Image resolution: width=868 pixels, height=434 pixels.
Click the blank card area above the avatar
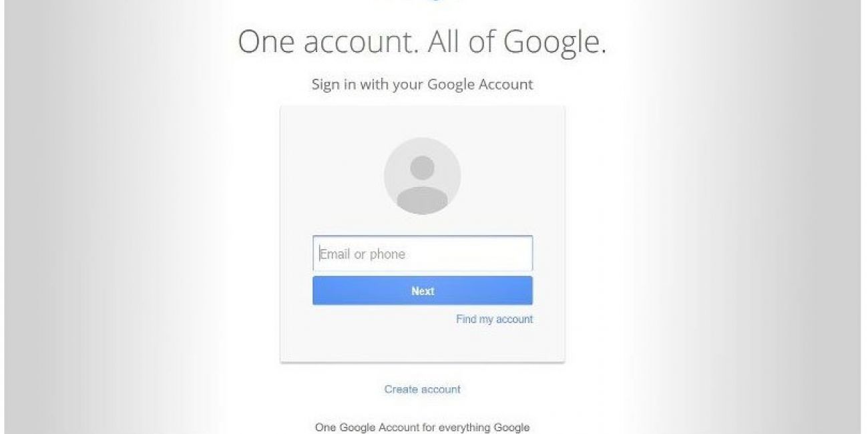pyautogui.click(x=423, y=121)
